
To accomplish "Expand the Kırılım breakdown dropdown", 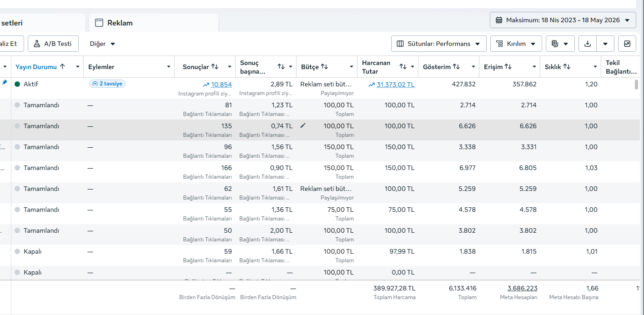I will tap(516, 44).
